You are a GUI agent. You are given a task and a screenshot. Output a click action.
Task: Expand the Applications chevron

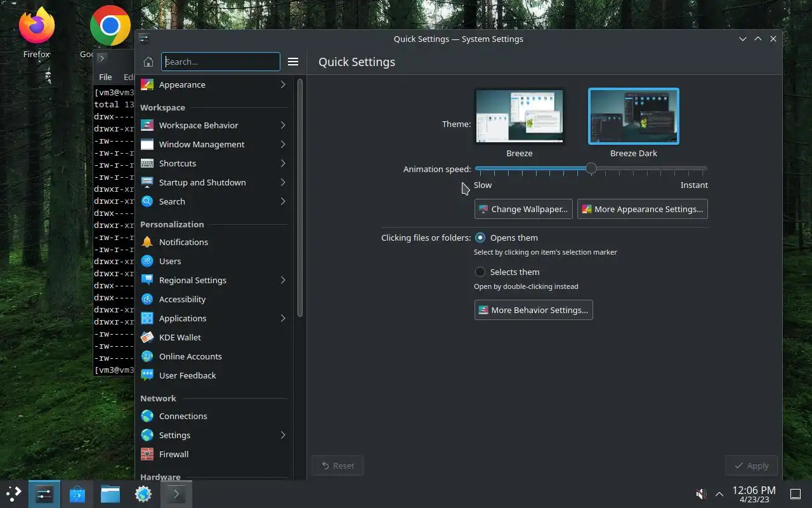point(283,318)
